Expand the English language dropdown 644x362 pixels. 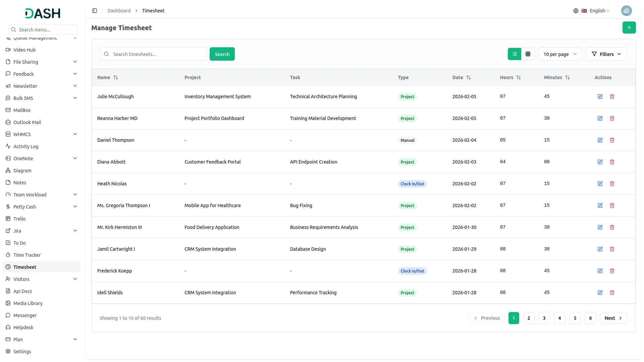598,10
